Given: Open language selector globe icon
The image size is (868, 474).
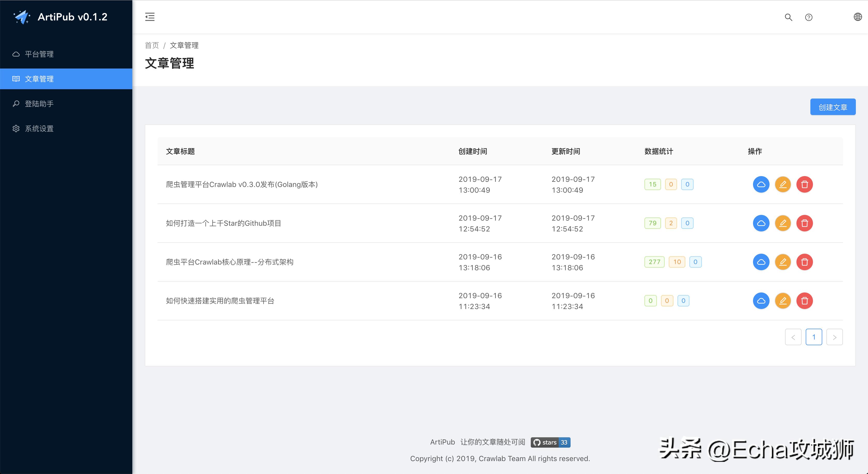Looking at the screenshot, I should pyautogui.click(x=858, y=17).
